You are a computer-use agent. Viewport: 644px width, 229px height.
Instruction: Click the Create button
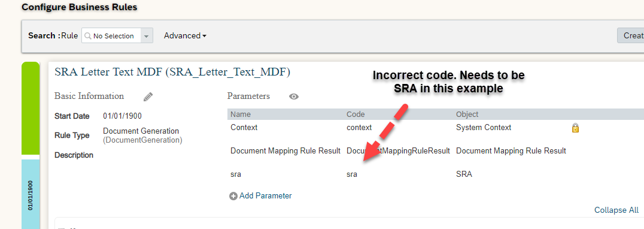click(x=630, y=35)
